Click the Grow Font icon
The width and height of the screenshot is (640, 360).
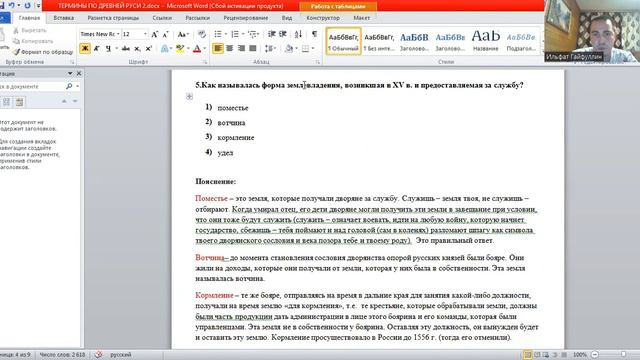(155, 34)
